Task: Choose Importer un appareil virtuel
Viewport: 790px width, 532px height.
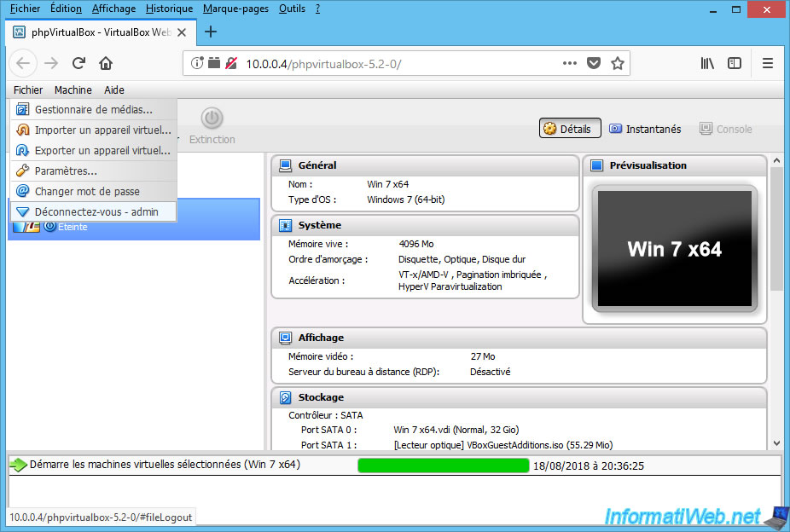Action: (94, 130)
